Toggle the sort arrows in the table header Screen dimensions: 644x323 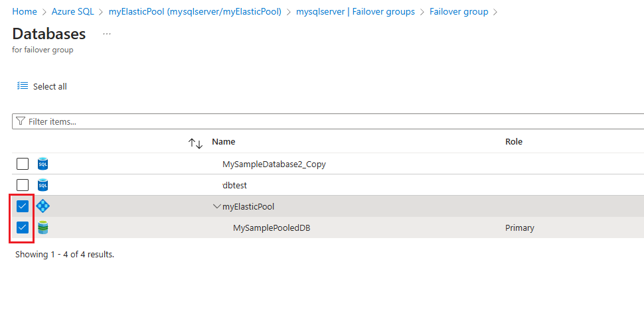point(195,143)
